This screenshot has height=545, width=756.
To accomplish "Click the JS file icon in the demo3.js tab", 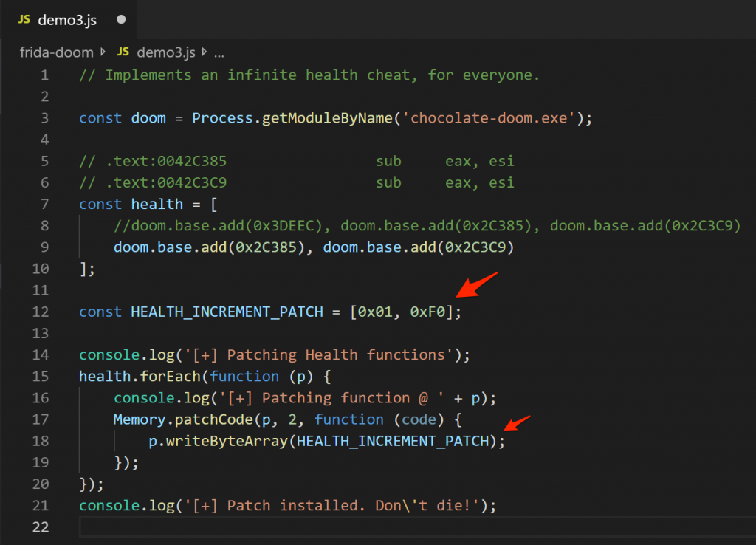I will [x=24, y=20].
